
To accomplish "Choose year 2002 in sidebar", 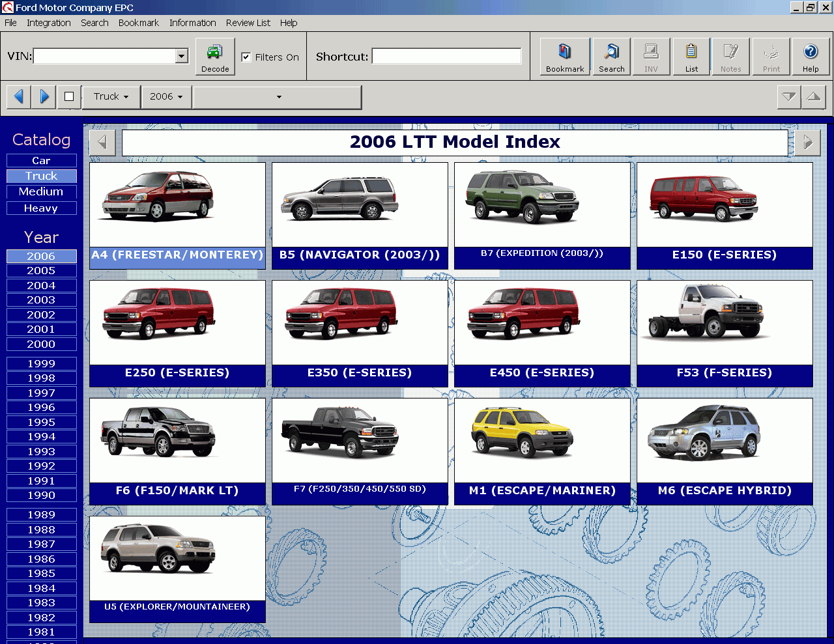I will pyautogui.click(x=42, y=315).
